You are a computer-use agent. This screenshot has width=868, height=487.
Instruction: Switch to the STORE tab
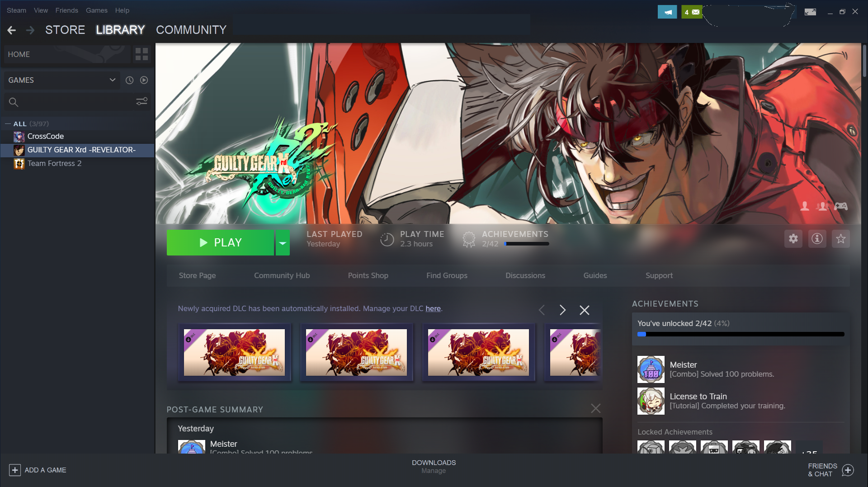65,30
